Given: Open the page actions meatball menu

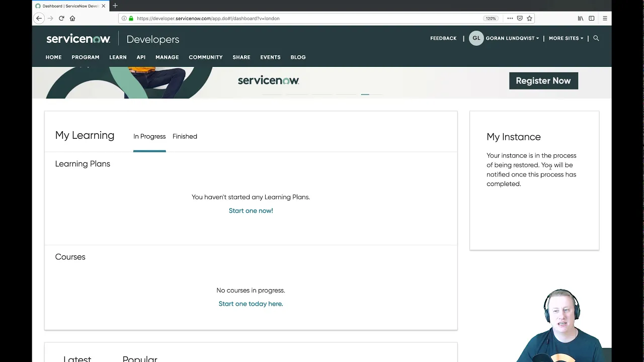Looking at the screenshot, I should [x=510, y=18].
